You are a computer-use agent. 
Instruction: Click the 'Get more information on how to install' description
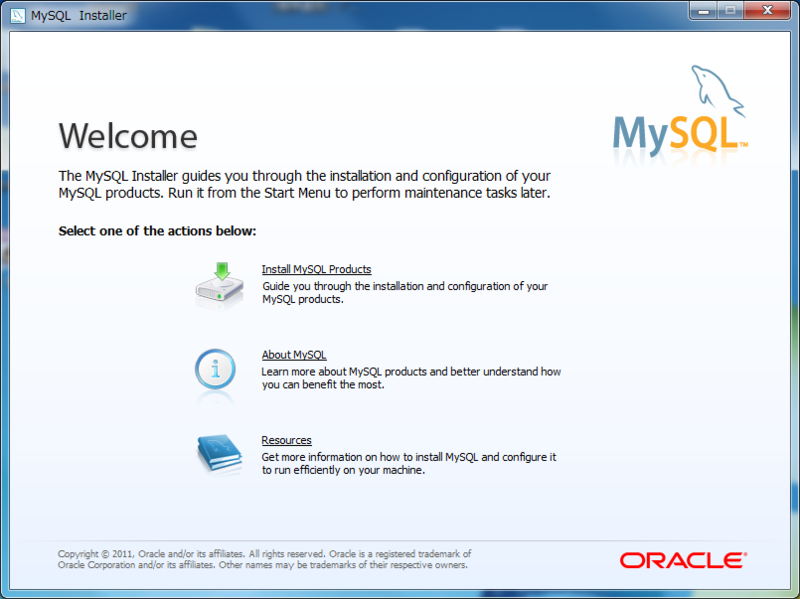click(409, 463)
